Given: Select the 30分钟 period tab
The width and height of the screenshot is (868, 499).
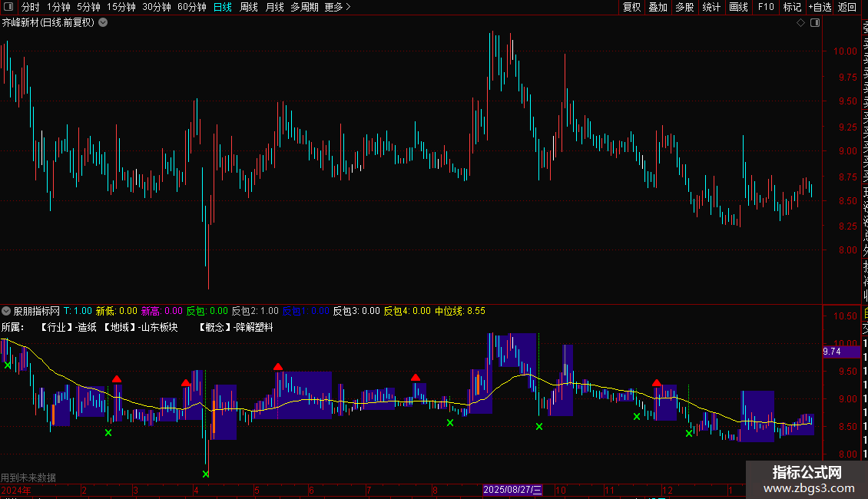Looking at the screenshot, I should click(x=157, y=7).
